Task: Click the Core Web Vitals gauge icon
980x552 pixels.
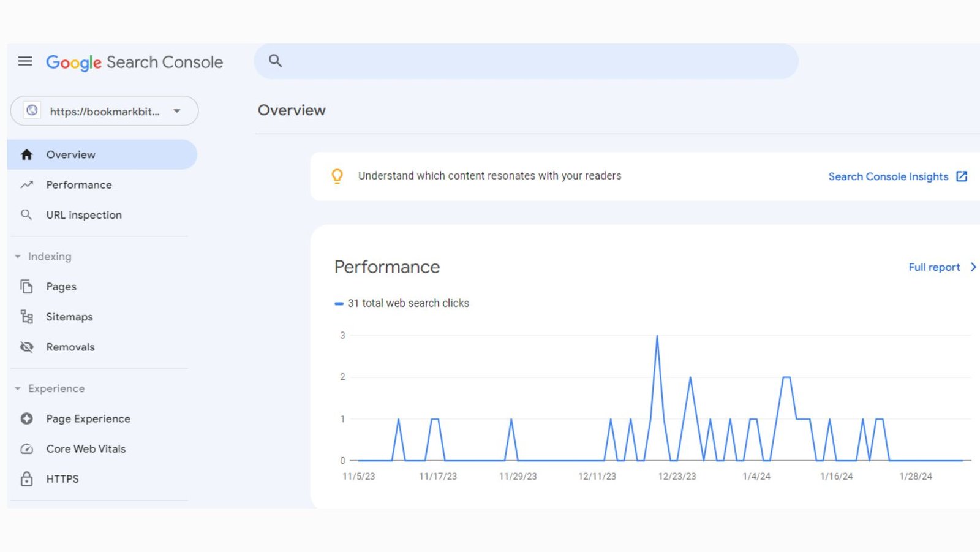Action: click(26, 449)
